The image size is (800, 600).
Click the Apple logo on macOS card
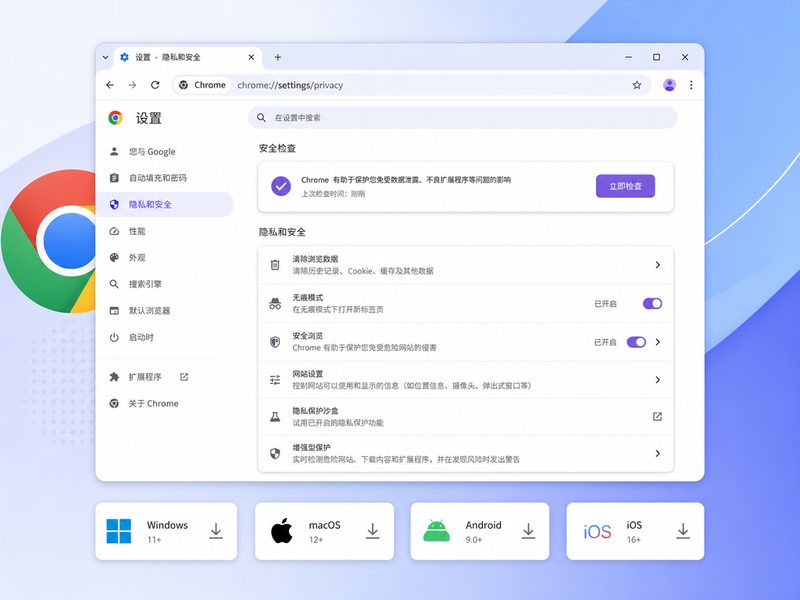pyautogui.click(x=282, y=531)
